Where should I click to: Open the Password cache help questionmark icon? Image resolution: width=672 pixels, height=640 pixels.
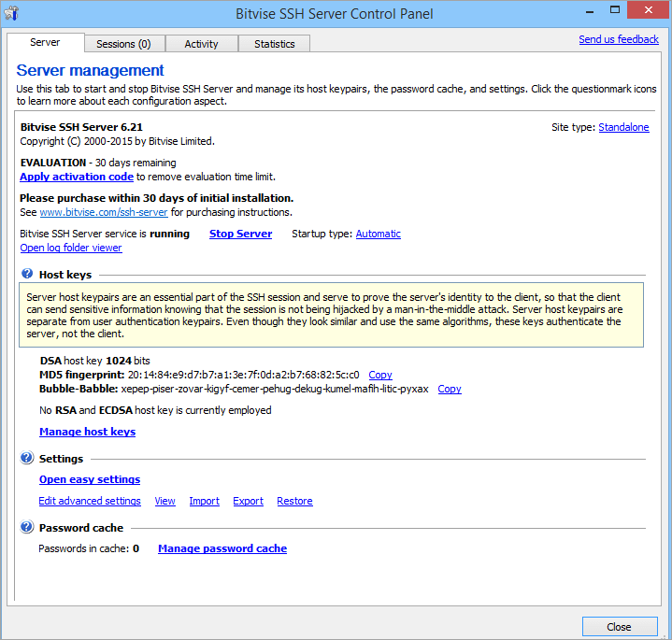point(26,527)
